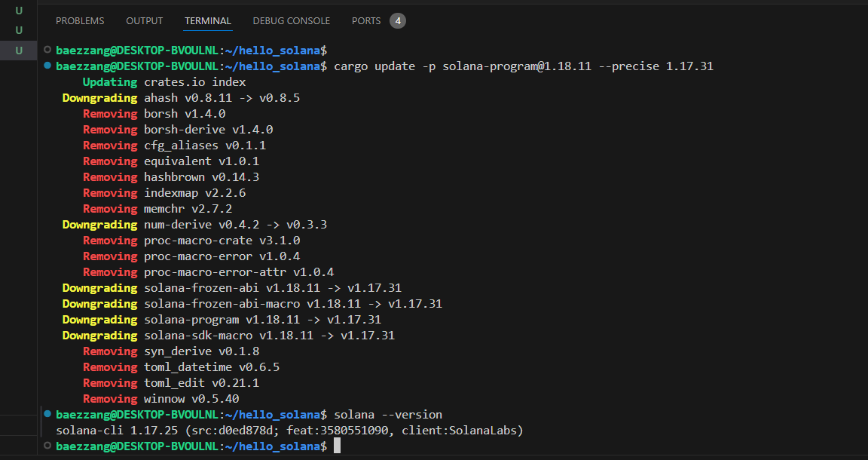Click 'Removing winnow v0.5.40' line
This screenshot has width=868, height=460.
[161, 398]
